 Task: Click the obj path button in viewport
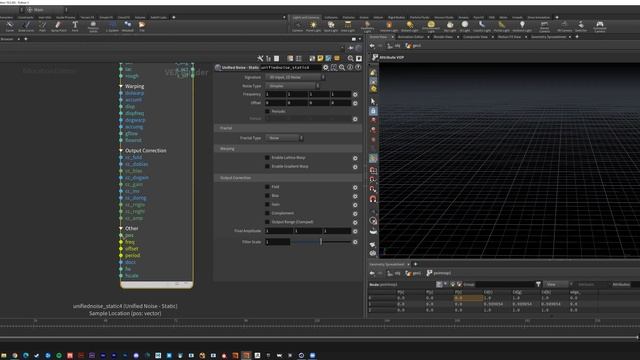(394, 46)
